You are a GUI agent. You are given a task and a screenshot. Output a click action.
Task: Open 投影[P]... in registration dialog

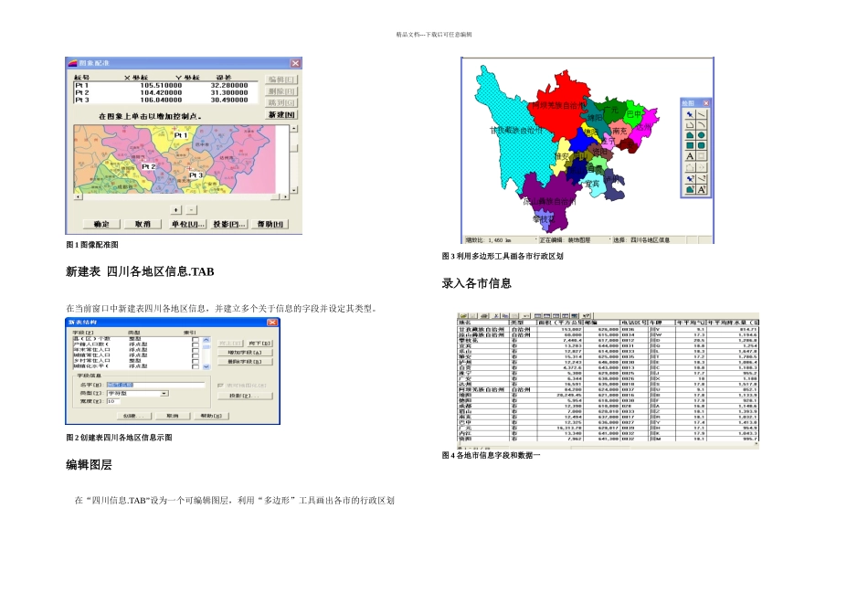229,224
